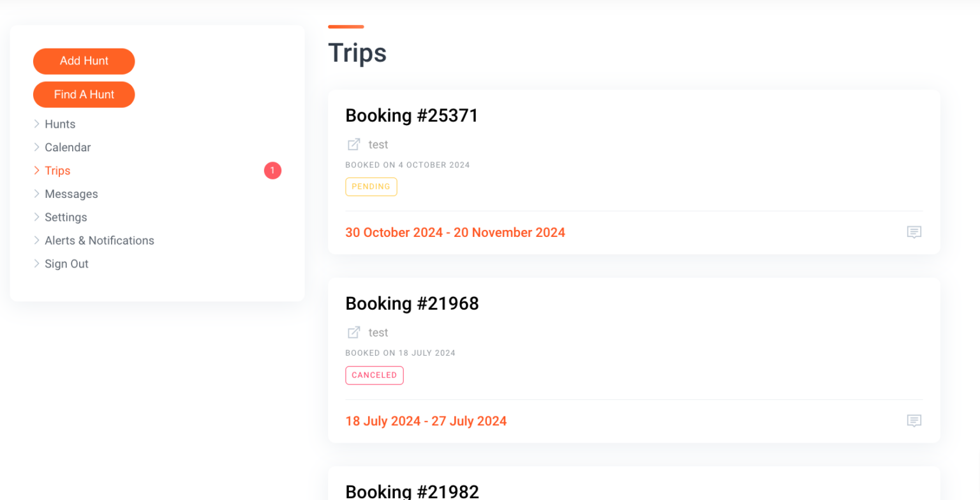Click chevron arrow beside Sign Out
Screen dimensions: 980x500
tap(37, 264)
